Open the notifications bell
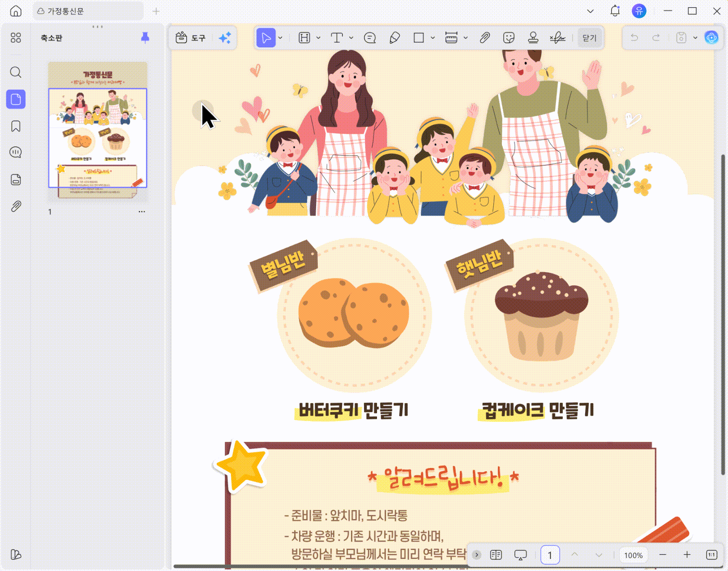Image resolution: width=728 pixels, height=571 pixels. [x=615, y=11]
